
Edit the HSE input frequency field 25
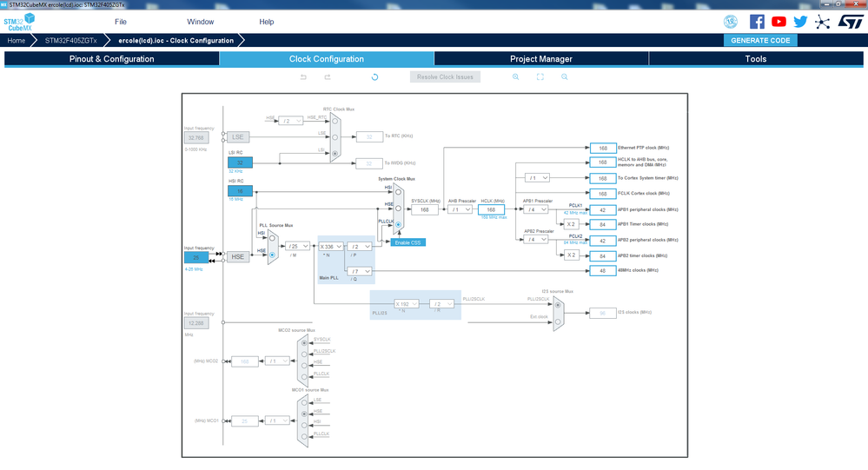click(x=196, y=257)
